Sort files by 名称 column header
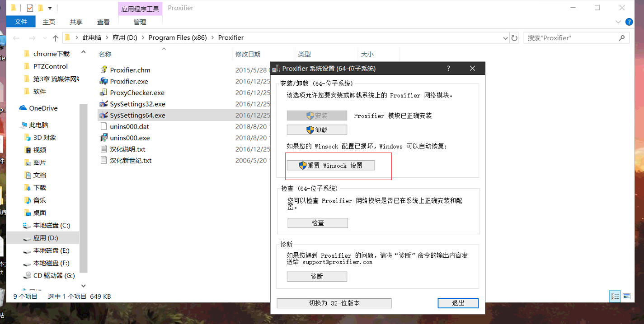 click(x=105, y=54)
